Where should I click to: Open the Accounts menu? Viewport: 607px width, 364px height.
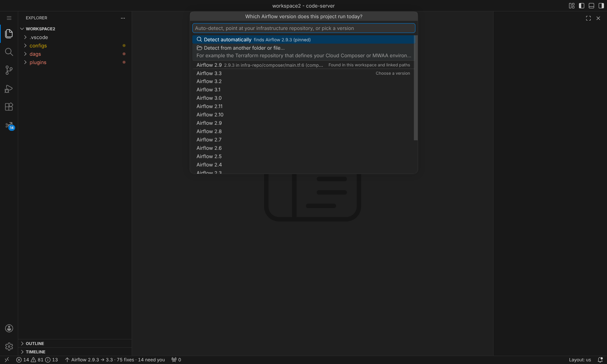point(9,328)
